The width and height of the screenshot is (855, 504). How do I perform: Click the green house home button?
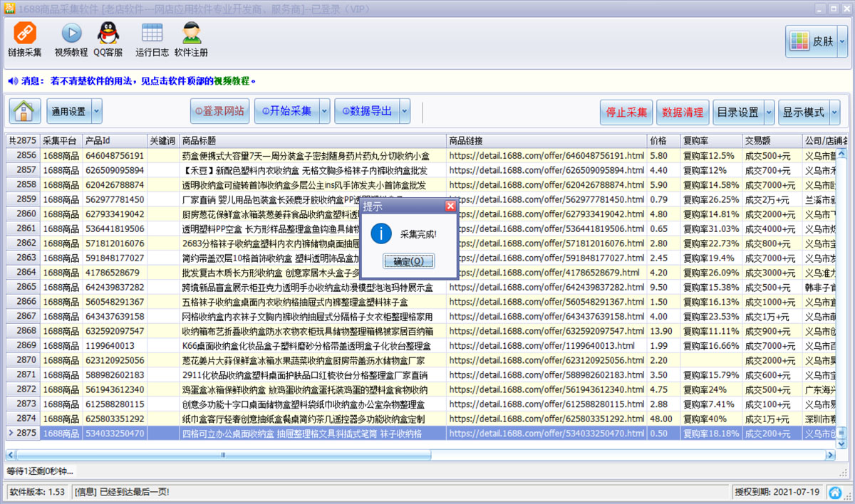coord(25,111)
